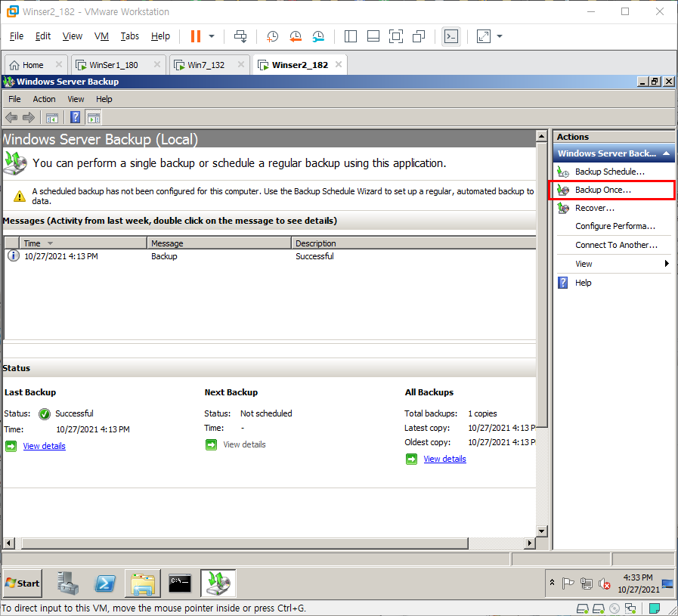
Task: Open the stretch guest display dropdown arrow
Action: pos(500,36)
